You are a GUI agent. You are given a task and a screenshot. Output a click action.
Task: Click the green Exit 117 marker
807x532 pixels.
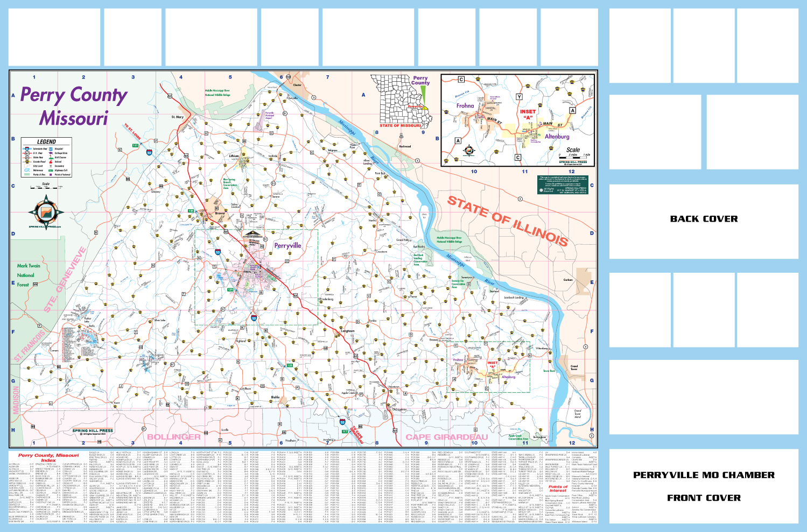(345, 431)
